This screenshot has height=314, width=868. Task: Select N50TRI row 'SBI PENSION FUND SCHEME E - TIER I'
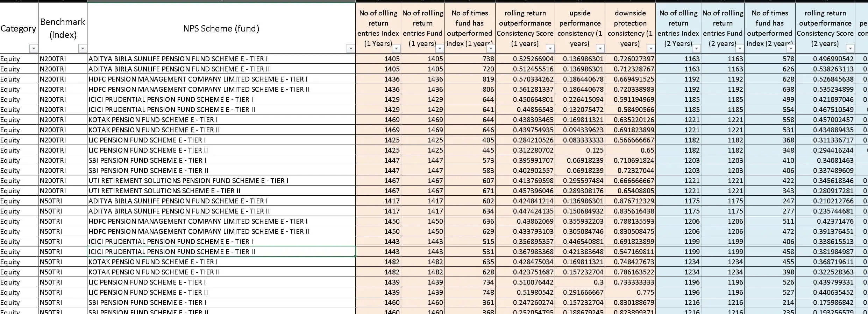click(x=221, y=302)
